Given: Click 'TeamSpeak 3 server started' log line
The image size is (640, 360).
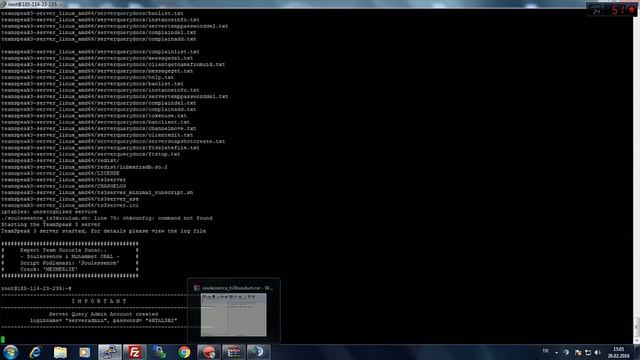Looking at the screenshot, I should click(x=103, y=231).
